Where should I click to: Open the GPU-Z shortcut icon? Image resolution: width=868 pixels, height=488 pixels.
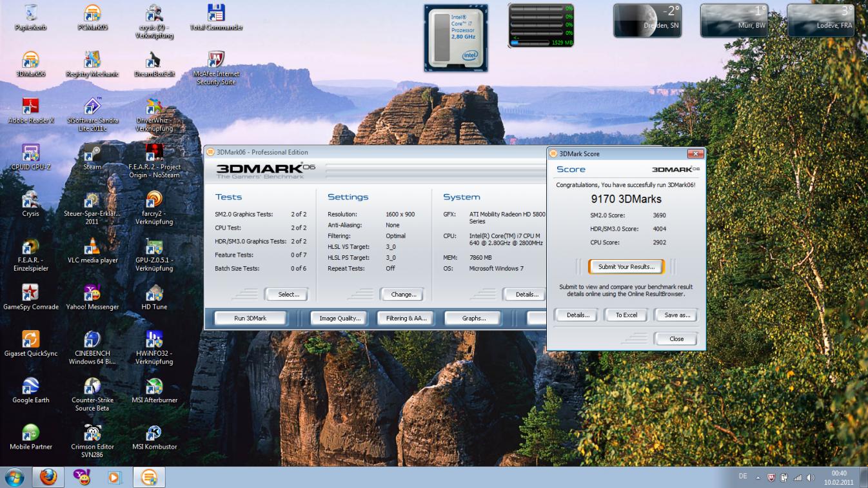[x=154, y=254]
